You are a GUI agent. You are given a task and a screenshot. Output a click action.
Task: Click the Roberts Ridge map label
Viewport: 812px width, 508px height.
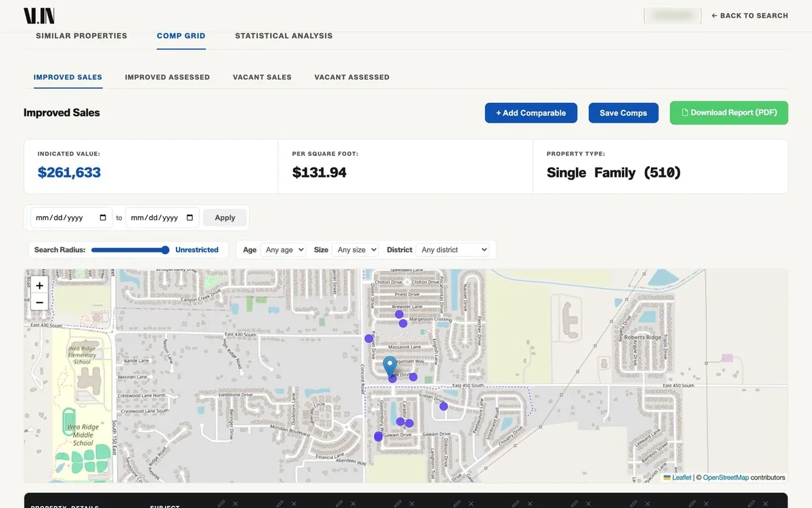coord(643,337)
